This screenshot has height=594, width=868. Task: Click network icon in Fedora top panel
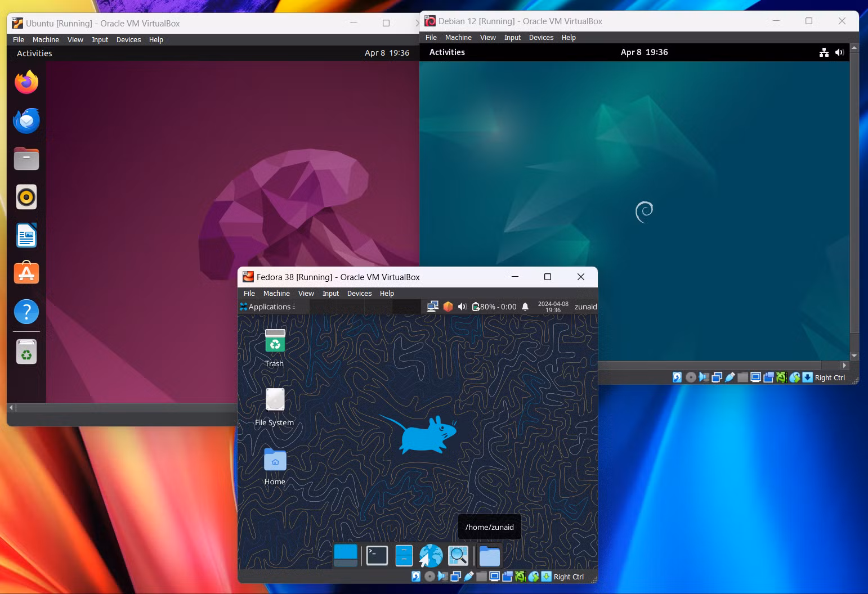[432, 307]
